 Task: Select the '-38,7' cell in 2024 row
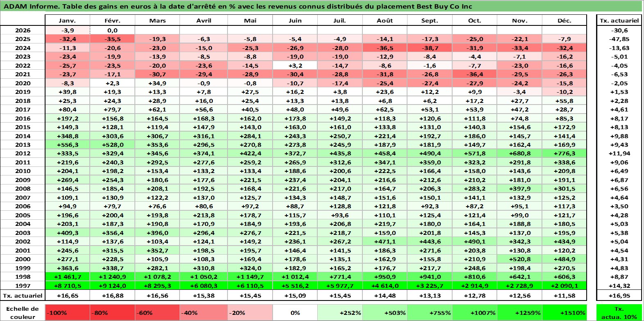pos(430,48)
